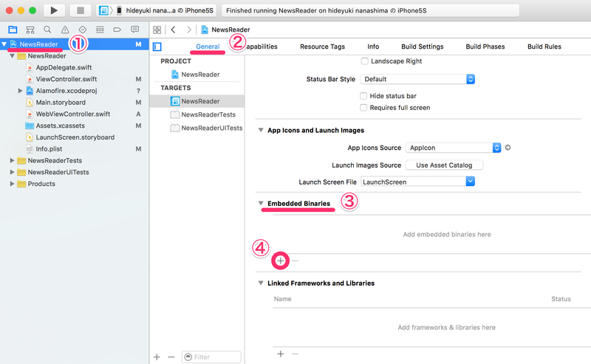Viewport: 591px width, 364px height.
Task: Switch to Info tab
Action: 373,47
